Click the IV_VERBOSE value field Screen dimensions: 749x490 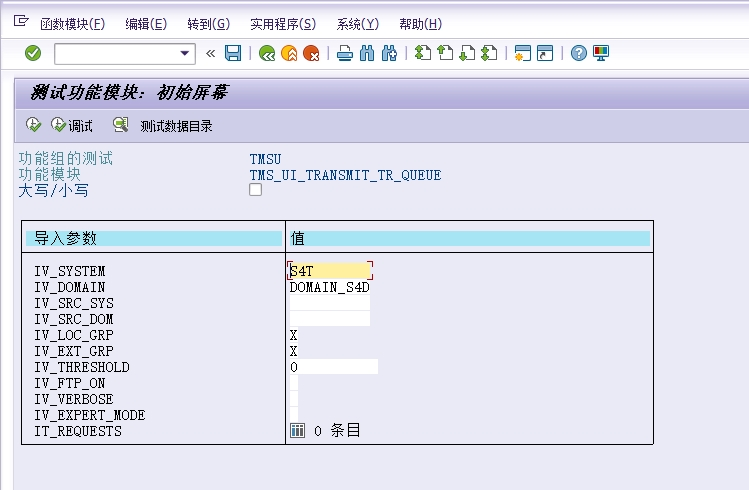pos(294,399)
